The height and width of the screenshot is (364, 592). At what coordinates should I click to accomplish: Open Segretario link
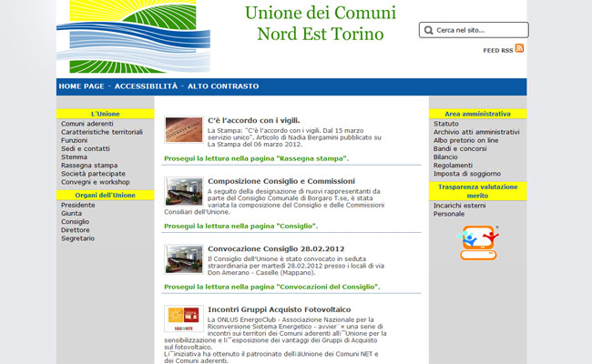(x=77, y=238)
